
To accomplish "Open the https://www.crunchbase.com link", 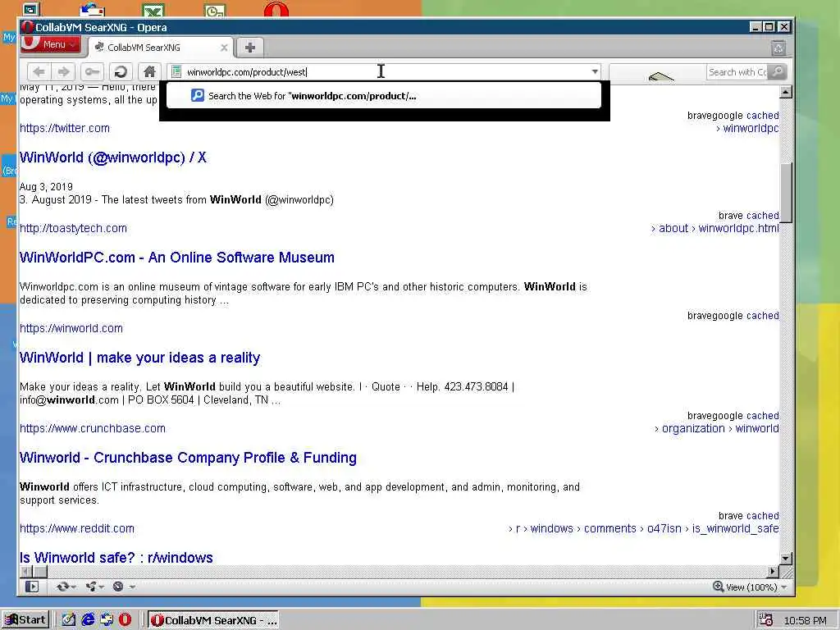I will click(93, 428).
